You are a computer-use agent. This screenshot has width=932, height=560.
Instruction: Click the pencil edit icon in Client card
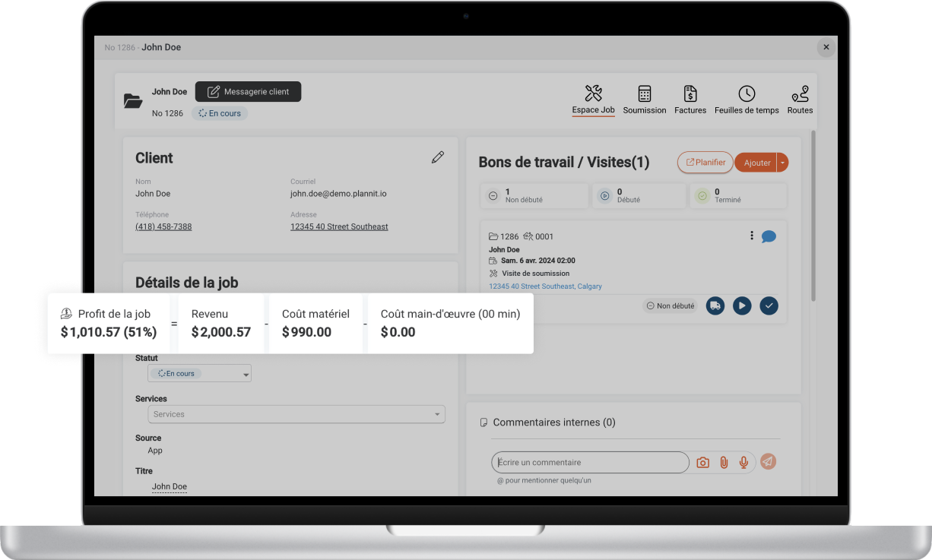[x=437, y=157]
